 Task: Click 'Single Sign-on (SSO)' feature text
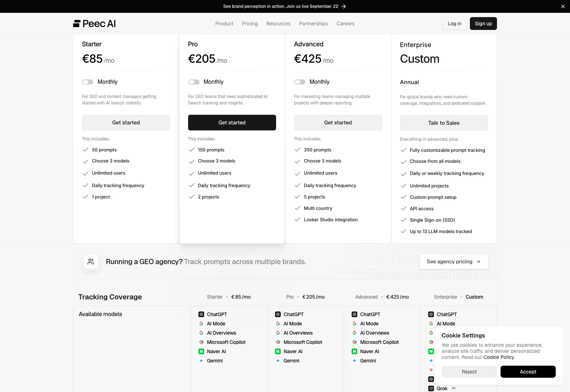432,220
